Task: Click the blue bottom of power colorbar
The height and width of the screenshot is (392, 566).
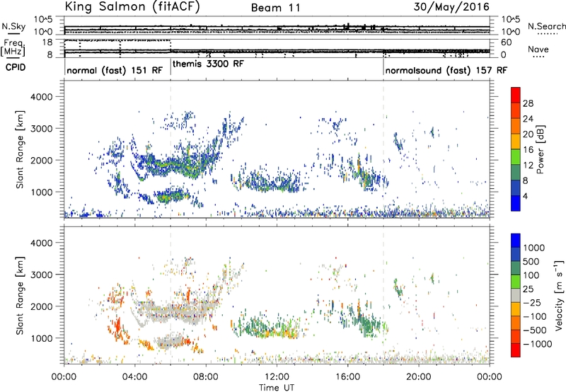Action: pos(516,203)
